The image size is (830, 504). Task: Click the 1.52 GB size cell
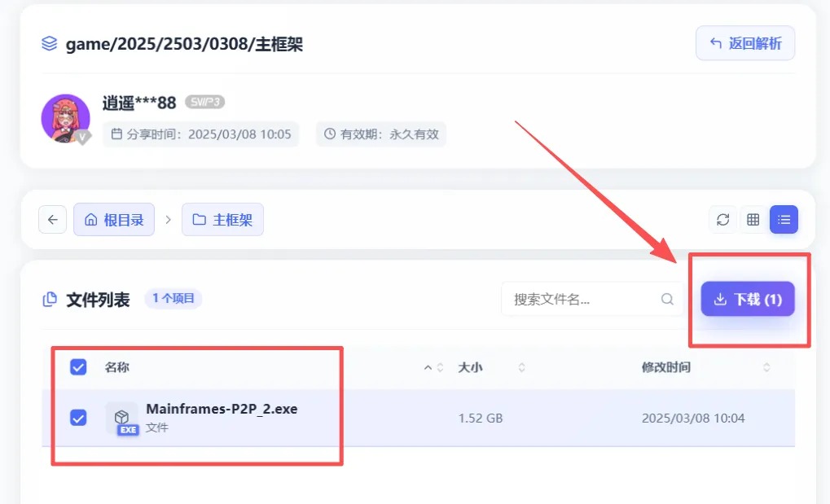pos(480,419)
